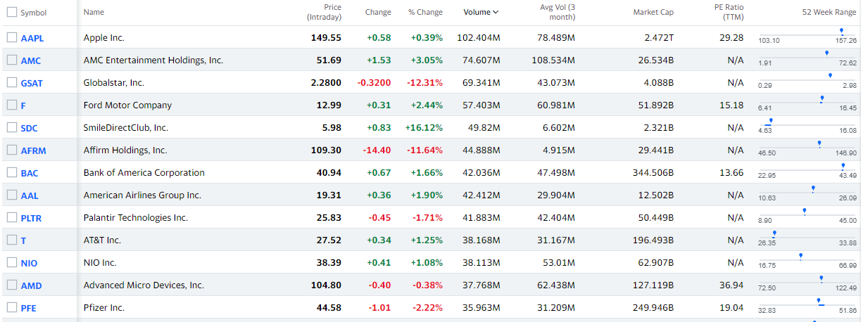Sort by Change column header

pos(378,12)
